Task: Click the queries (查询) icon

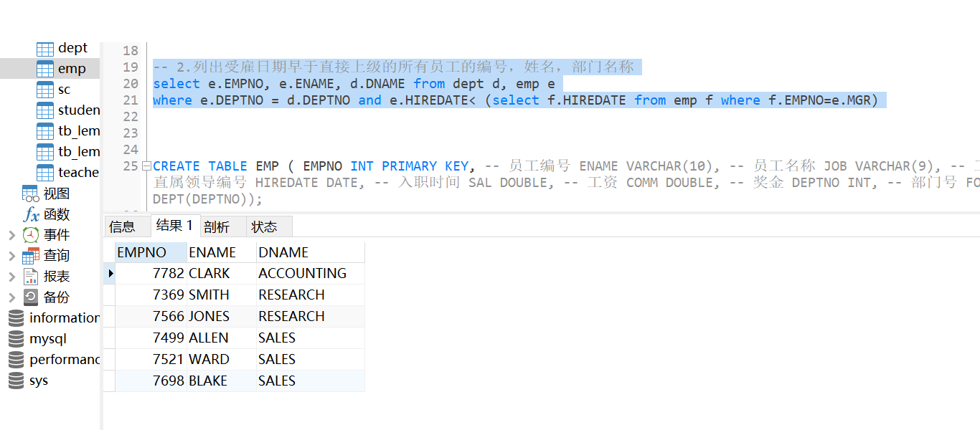Action: click(x=31, y=256)
